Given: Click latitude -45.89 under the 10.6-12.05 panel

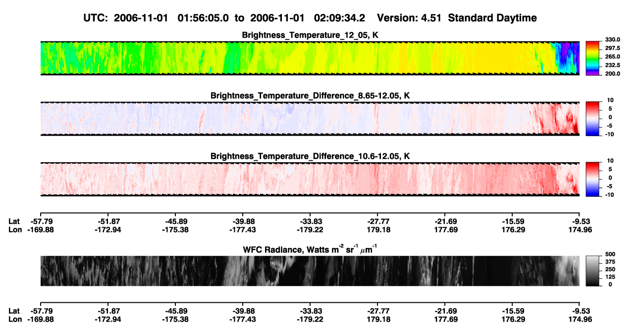Looking at the screenshot, I should [x=175, y=221].
